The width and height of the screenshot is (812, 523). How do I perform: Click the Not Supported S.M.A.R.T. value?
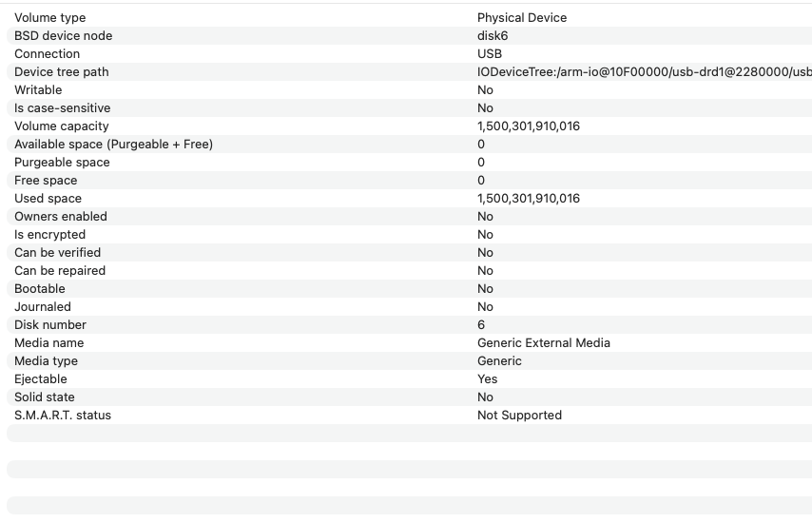pos(519,416)
